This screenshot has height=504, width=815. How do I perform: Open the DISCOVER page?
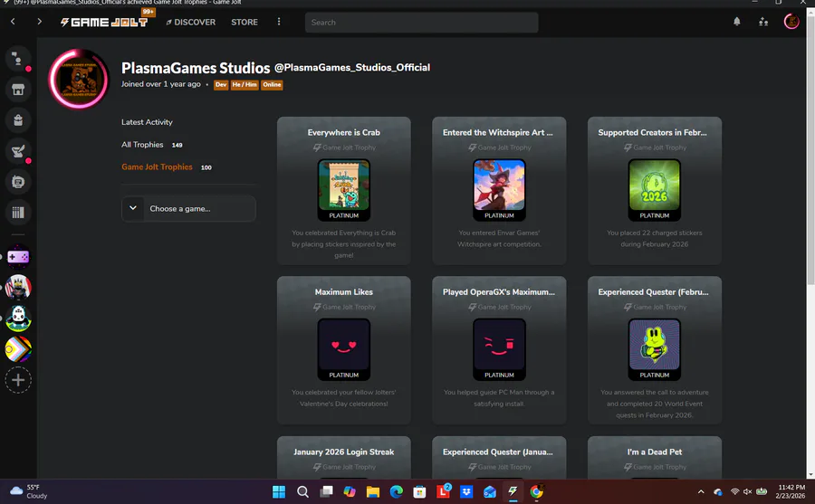click(190, 23)
